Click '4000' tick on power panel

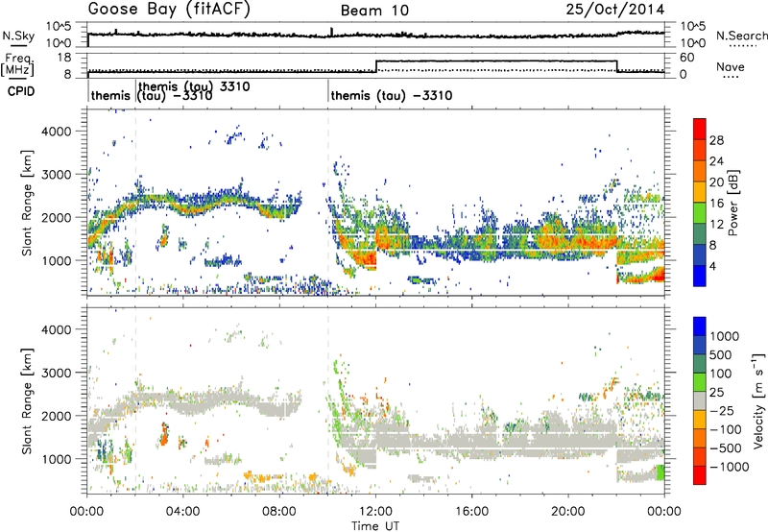(x=56, y=132)
